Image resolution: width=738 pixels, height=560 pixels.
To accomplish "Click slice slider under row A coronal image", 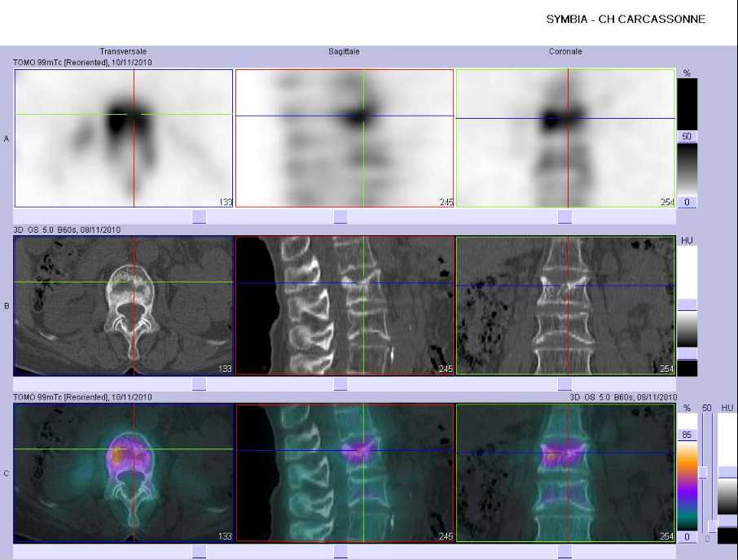I will tap(564, 217).
